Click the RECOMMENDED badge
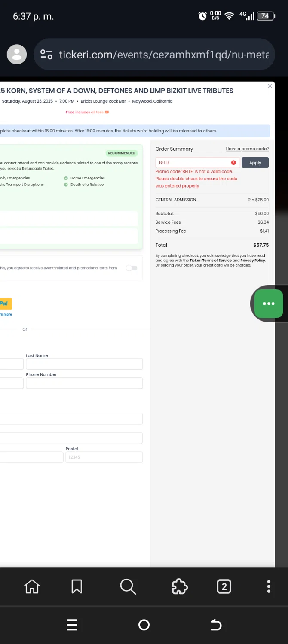This screenshot has width=288, height=644. 122,153
